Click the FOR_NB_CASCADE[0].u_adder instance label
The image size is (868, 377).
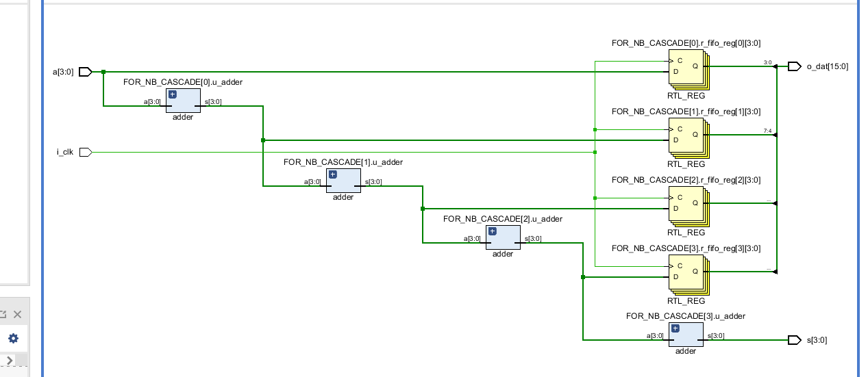(183, 82)
